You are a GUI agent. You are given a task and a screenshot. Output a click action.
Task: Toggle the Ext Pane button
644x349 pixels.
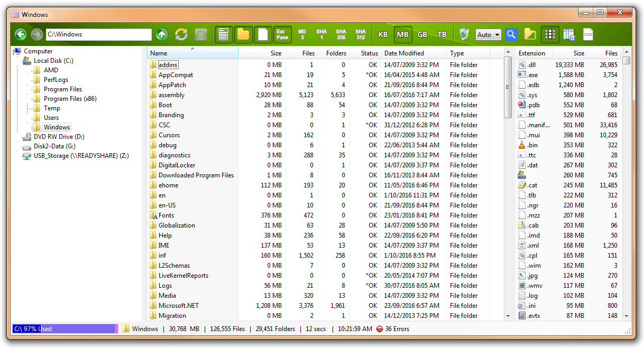tap(282, 35)
